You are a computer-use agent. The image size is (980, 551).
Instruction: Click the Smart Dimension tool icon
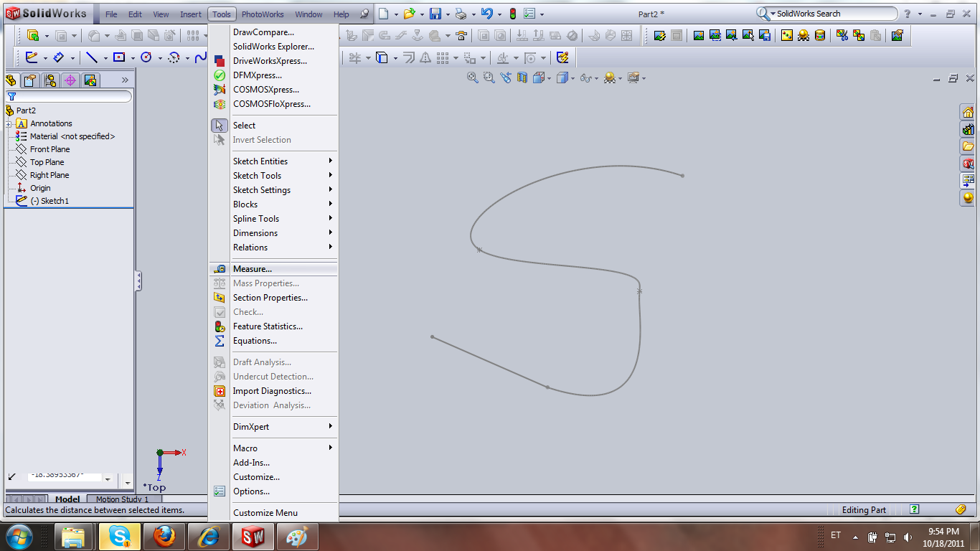[59, 57]
